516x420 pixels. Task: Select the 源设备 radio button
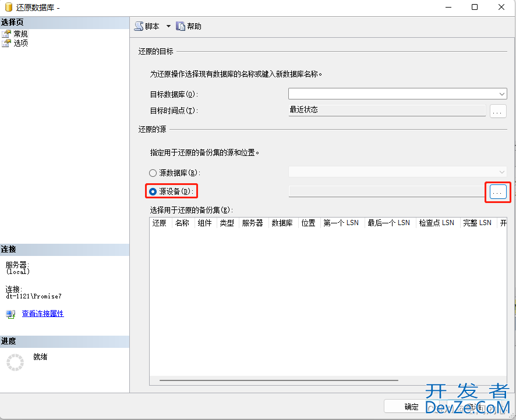[153, 191]
